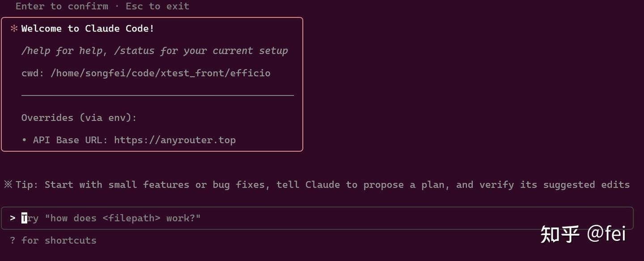Open the https://anyrouter.top URL
The width and height of the screenshot is (644, 261).
175,140
